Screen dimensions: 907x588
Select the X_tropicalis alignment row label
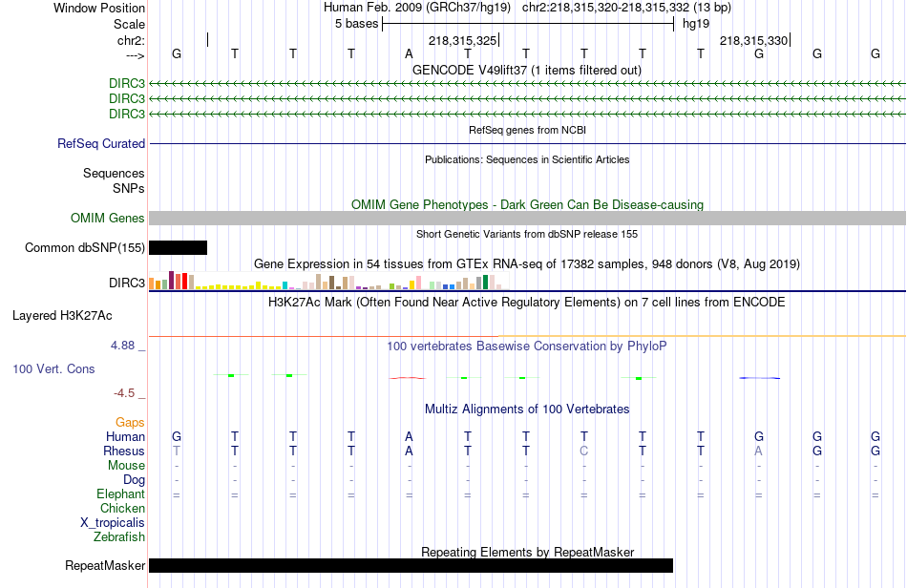[113, 523]
